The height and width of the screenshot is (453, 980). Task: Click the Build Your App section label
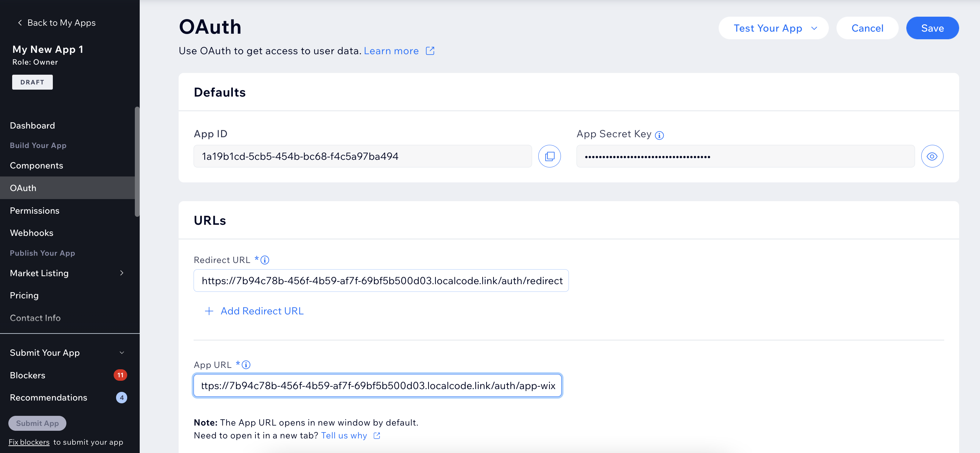(38, 145)
